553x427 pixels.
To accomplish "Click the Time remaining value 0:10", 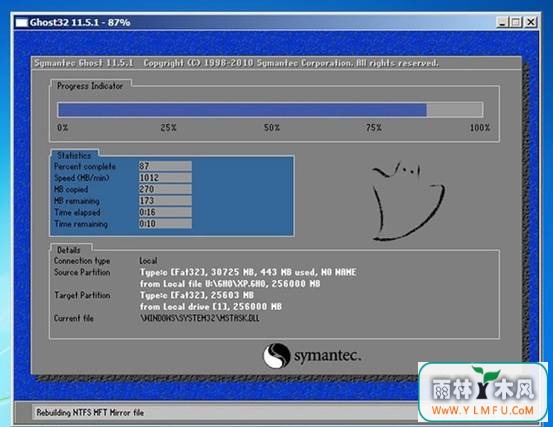I will coord(165,224).
